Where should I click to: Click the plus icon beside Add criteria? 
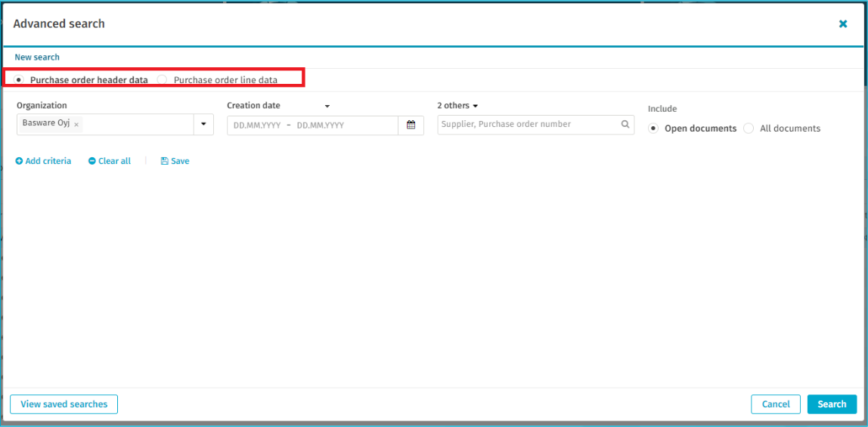19,161
